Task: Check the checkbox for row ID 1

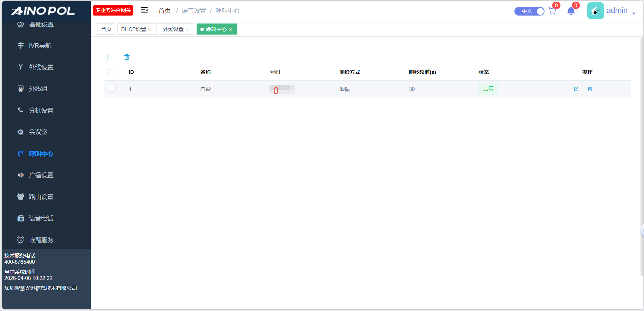Action: [x=113, y=89]
